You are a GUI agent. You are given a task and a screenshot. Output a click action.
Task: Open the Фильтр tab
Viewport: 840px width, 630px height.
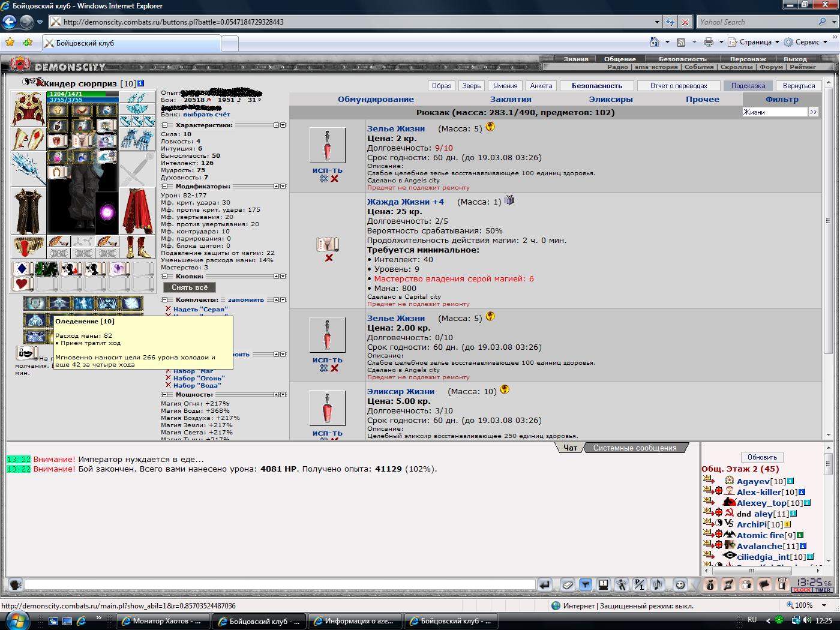(x=782, y=99)
